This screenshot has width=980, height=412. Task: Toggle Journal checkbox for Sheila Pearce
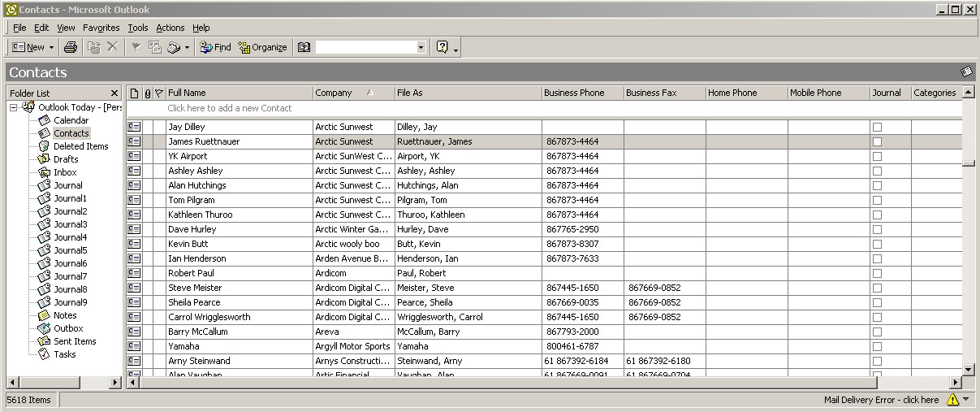click(877, 302)
